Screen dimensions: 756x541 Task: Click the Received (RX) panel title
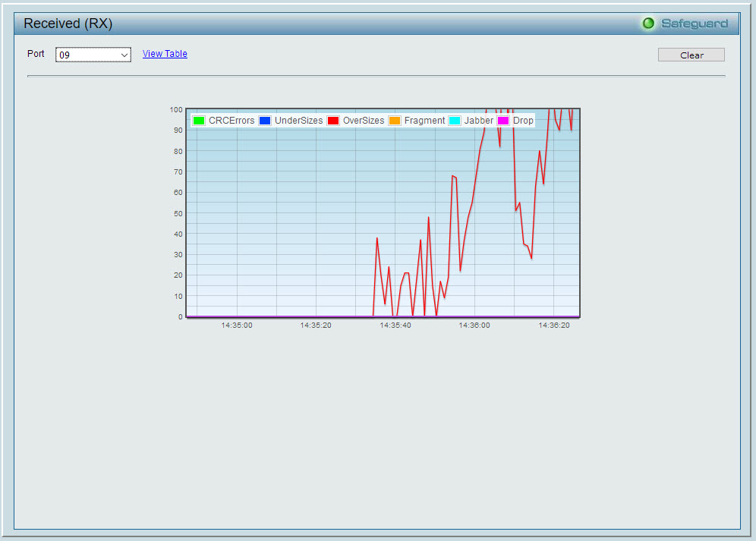(68, 24)
